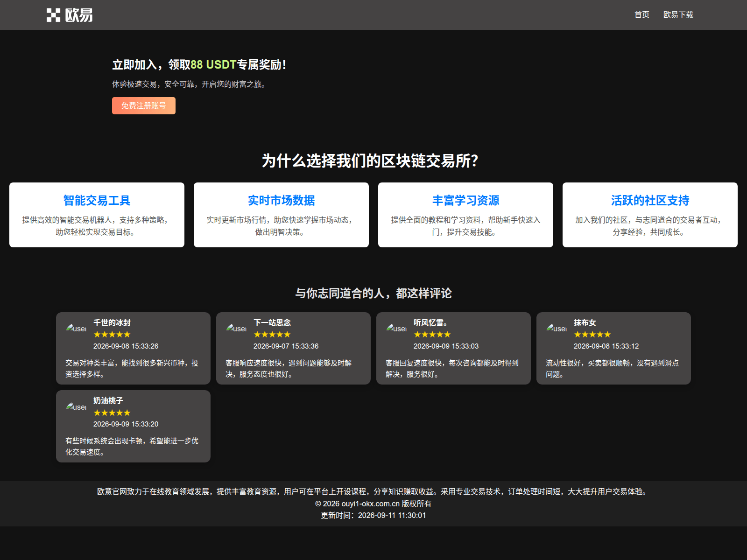Select the 丰富学习资源 card title
The image size is (747, 560).
tap(465, 200)
